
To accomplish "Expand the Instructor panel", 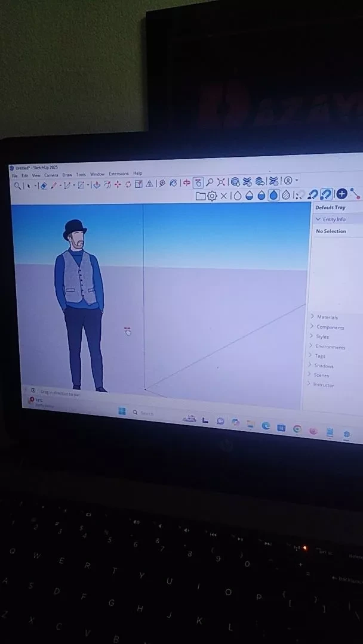I will [x=308, y=383].
